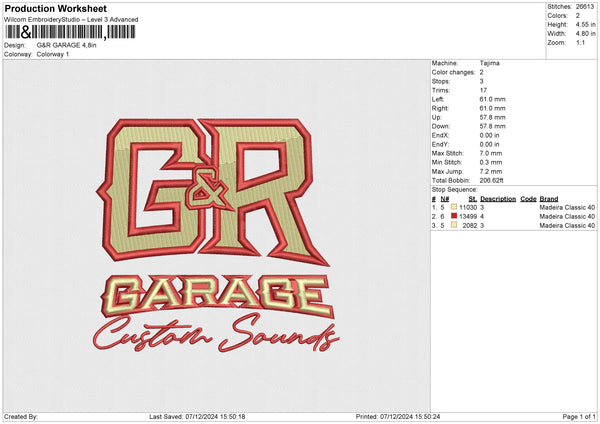Click the Colorway 1 value

point(54,54)
